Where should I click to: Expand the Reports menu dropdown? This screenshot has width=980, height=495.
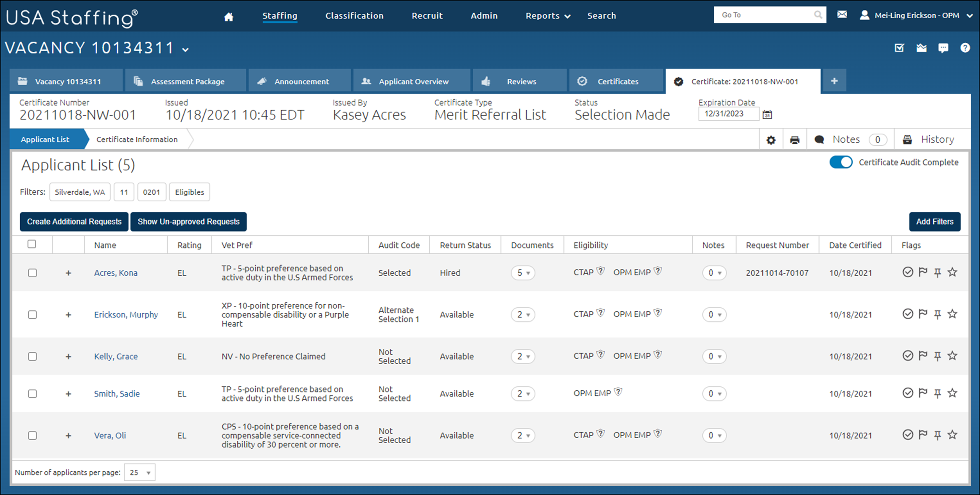click(547, 16)
